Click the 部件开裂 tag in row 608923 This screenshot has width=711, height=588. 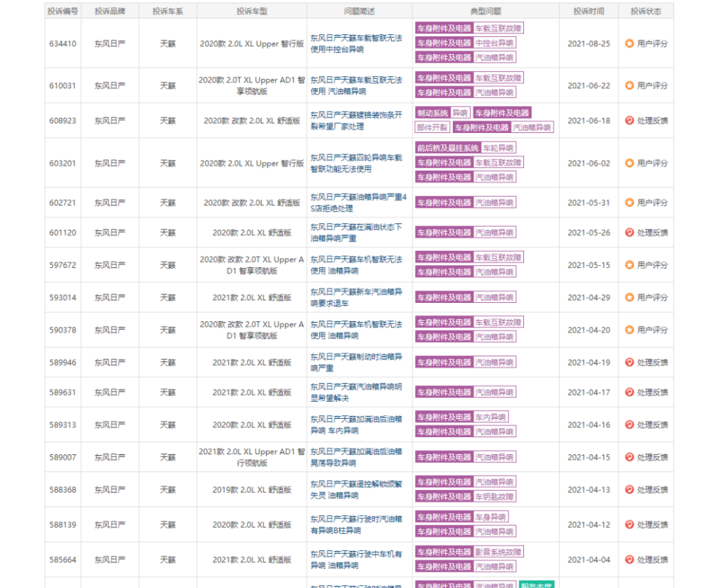point(432,127)
